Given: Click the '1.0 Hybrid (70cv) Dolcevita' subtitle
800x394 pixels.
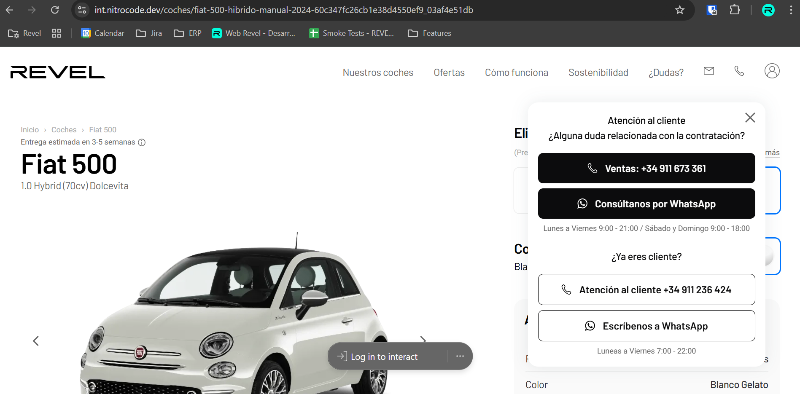Looking at the screenshot, I should click(74, 186).
